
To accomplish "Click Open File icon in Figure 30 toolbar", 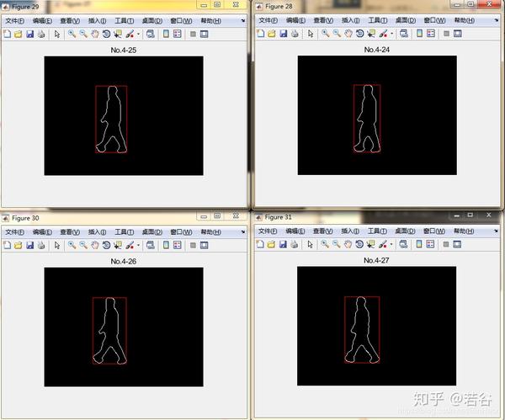I will (19, 245).
